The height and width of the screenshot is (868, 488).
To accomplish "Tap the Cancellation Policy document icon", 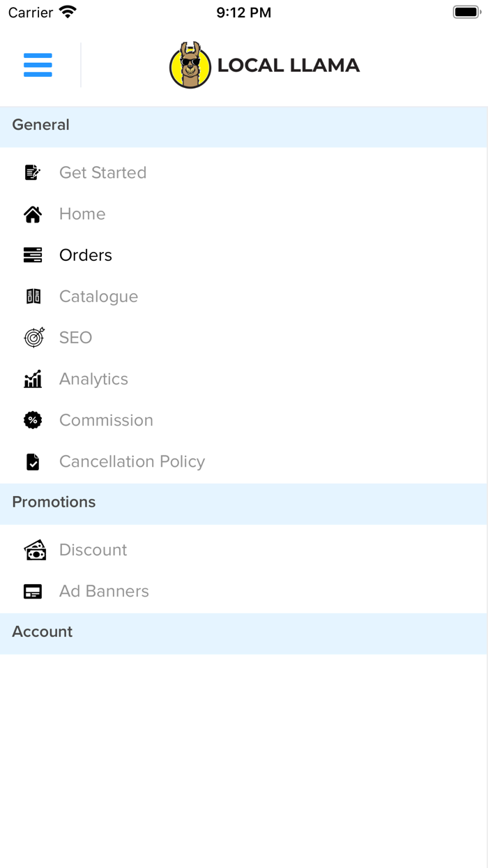I will coord(33,462).
